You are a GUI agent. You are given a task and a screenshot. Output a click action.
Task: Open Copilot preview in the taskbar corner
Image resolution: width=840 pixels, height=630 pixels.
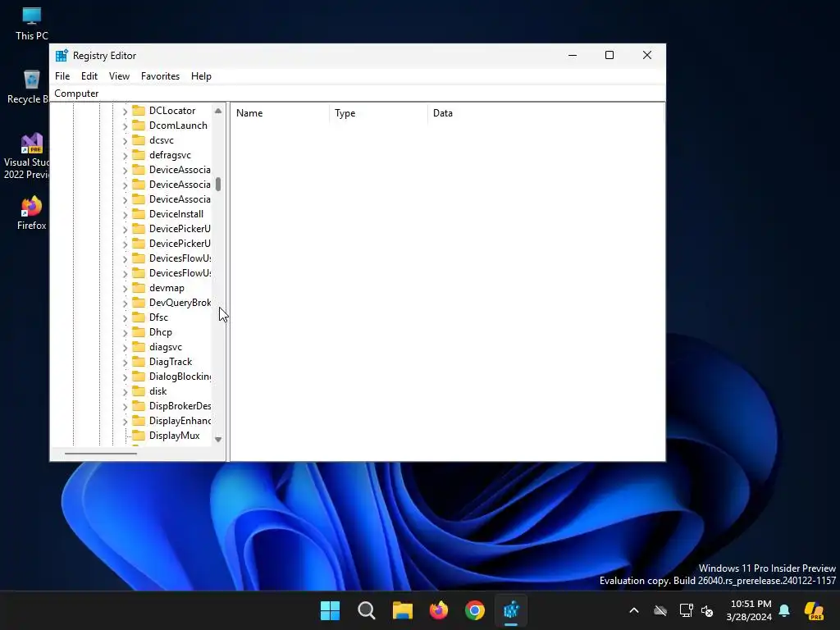tap(814, 610)
